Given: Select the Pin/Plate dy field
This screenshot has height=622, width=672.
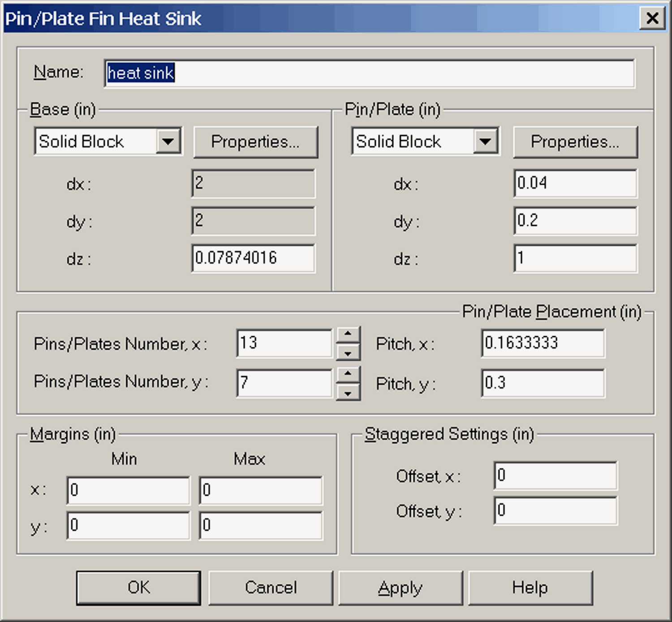Looking at the screenshot, I should pyautogui.click(x=575, y=220).
